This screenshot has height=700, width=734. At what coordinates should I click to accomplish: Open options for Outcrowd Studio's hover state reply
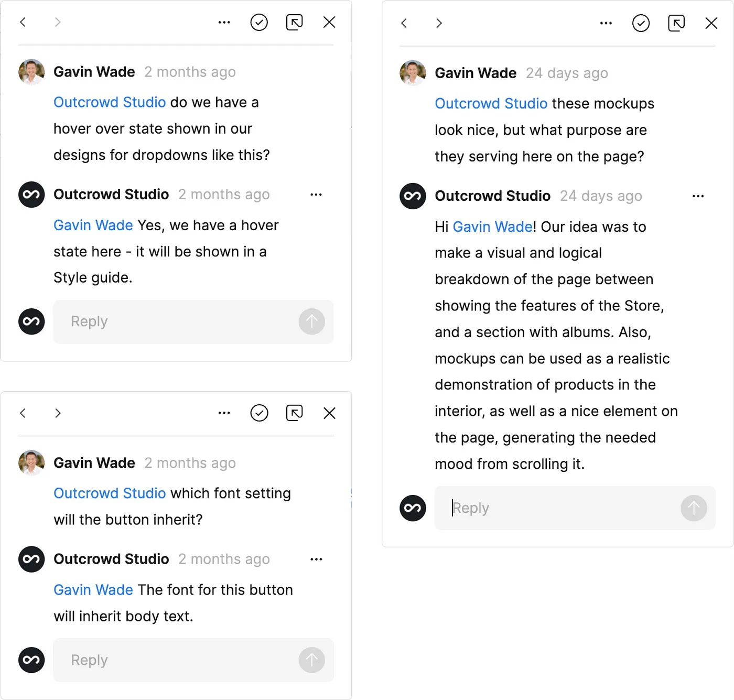[x=316, y=195]
